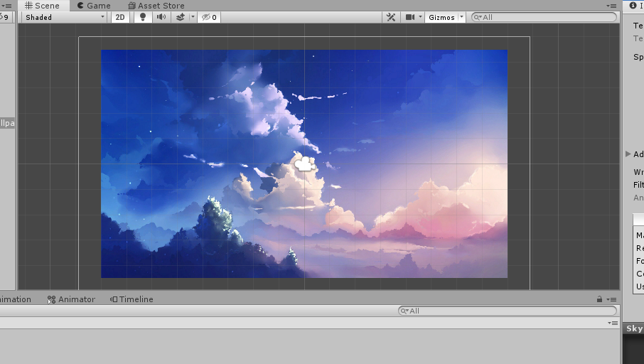Screen dimensions: 644x364
Task: Open the Animator tab
Action: [x=72, y=299]
